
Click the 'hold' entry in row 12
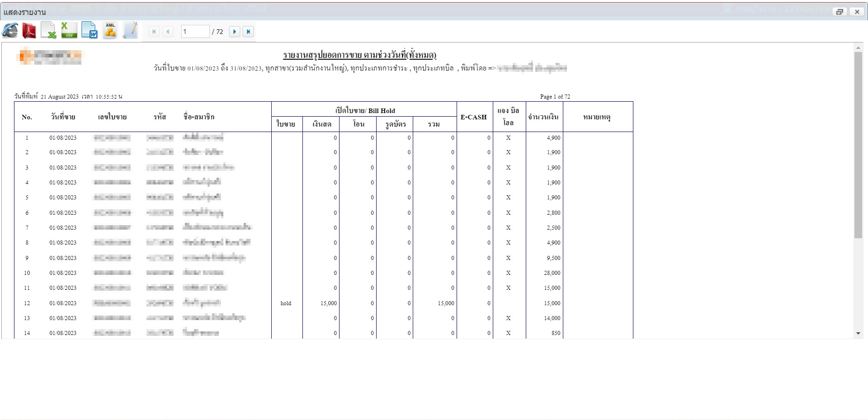pos(286,303)
